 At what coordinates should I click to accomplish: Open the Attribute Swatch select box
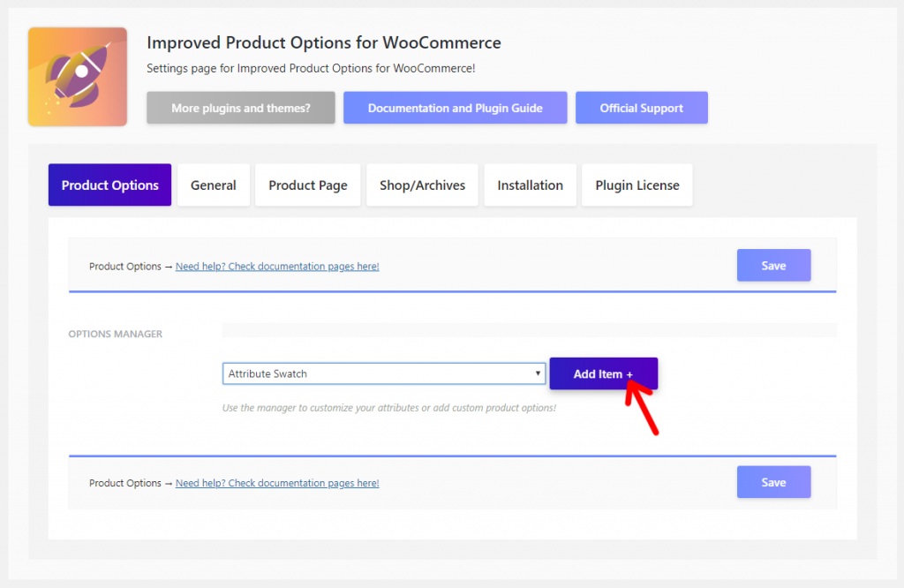[x=384, y=373]
